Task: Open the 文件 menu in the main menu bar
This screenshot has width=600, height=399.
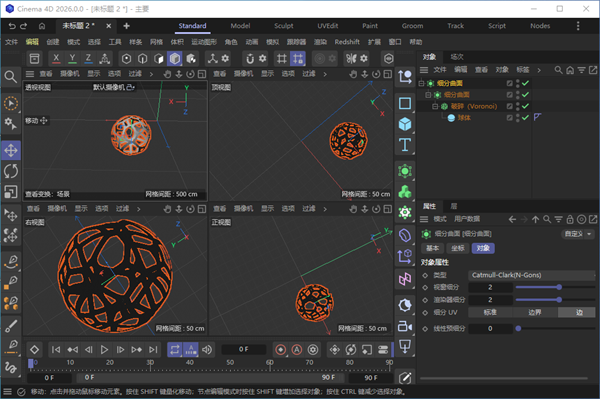Action: (11, 42)
